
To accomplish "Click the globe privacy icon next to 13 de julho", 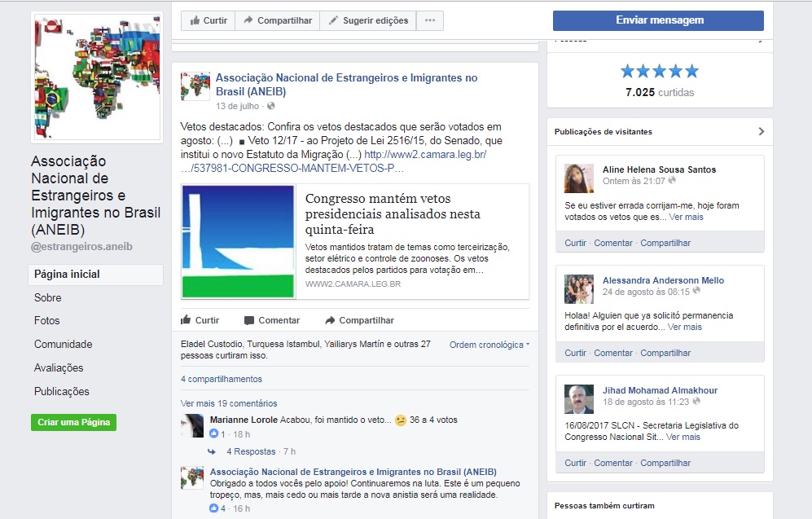I will (x=271, y=106).
